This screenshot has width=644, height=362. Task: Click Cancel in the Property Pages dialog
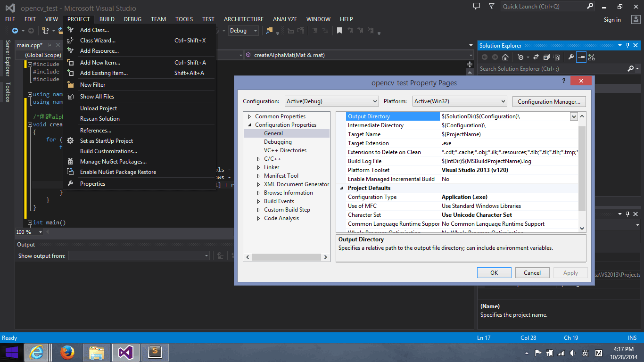coord(532,272)
